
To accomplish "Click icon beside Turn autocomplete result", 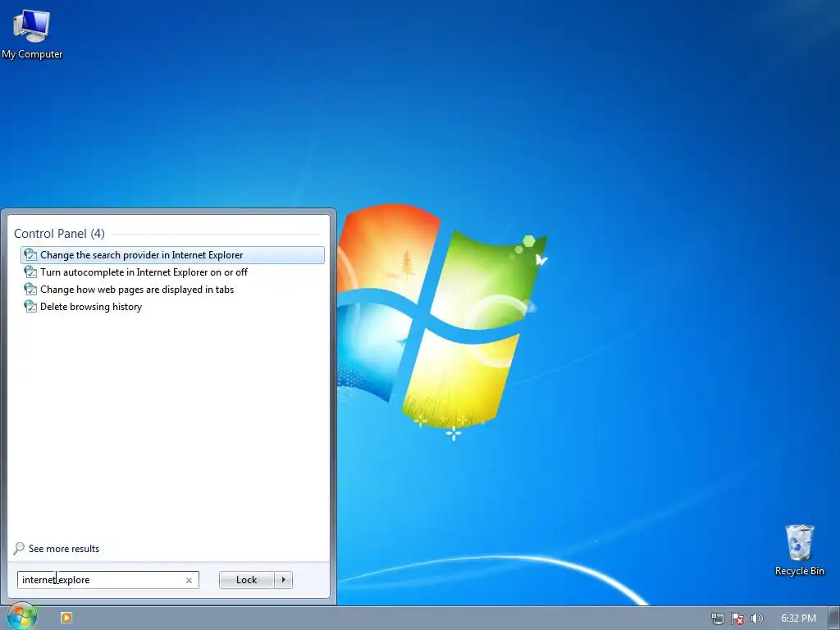I will pos(30,272).
